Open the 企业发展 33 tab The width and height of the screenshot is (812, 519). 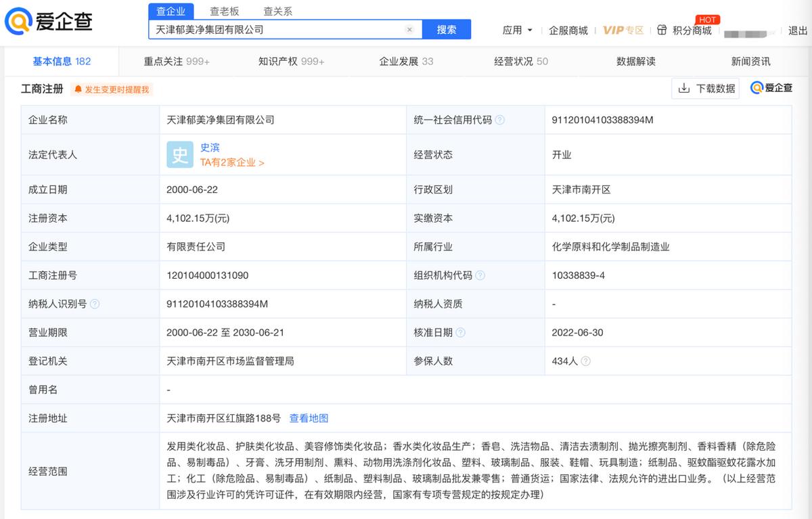coord(406,61)
